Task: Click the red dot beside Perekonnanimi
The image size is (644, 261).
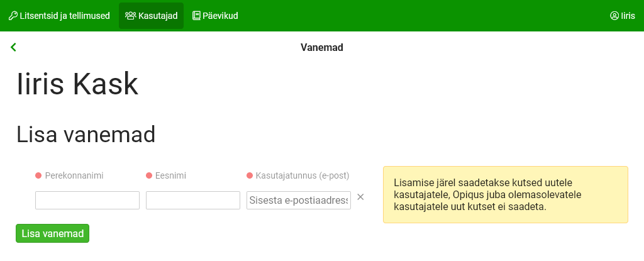Action: 38,175
